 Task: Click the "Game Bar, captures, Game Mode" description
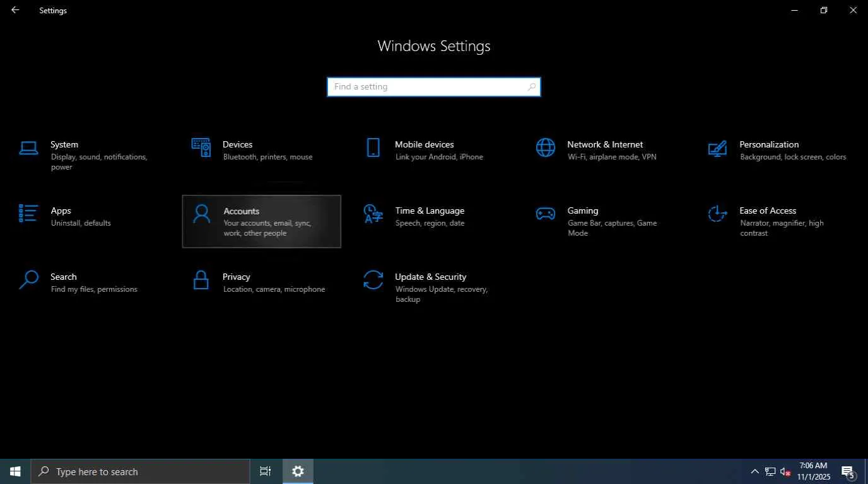(613, 228)
